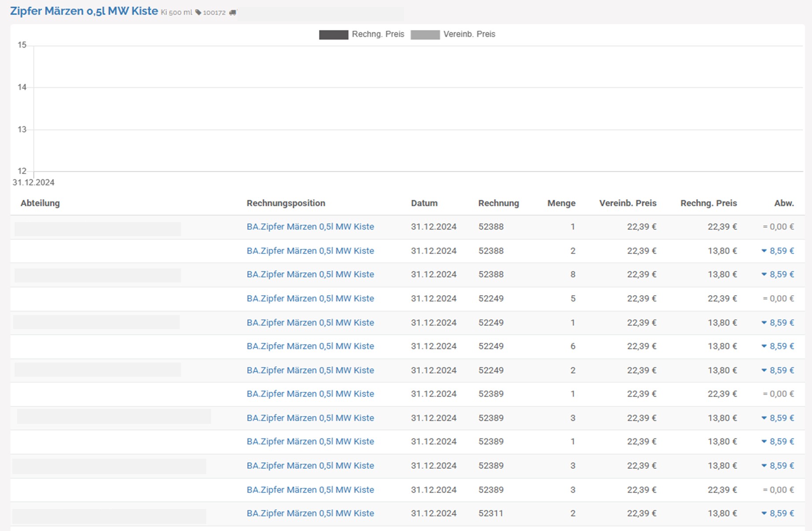Click the tag icon beside 100172
Screen dimensions: 812x531
click(x=198, y=12)
